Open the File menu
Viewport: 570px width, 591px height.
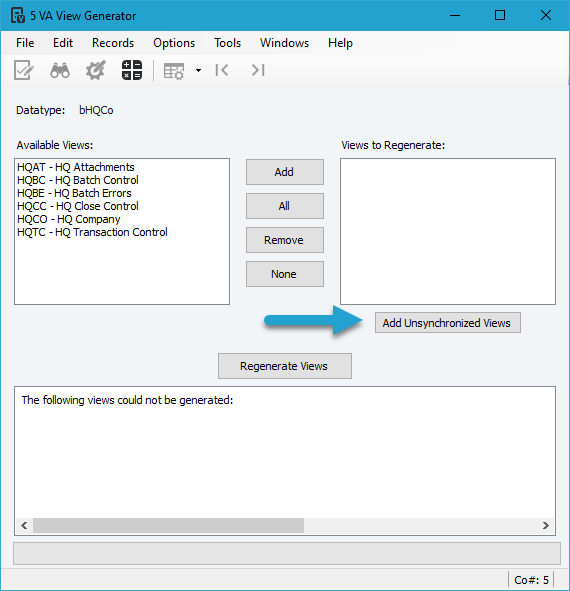pos(25,43)
